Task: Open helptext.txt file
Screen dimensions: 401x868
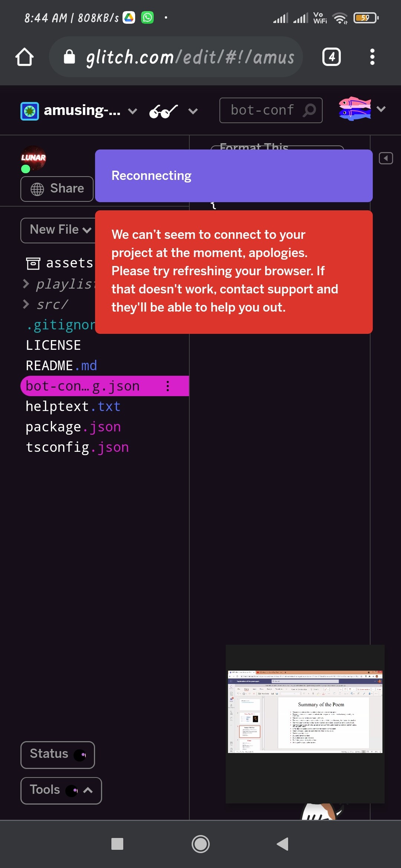Action: point(73,407)
